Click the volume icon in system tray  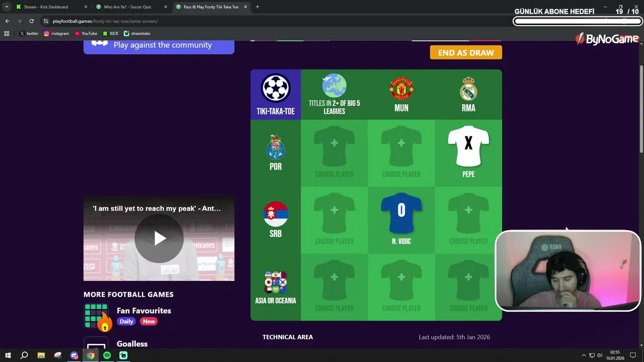click(600, 355)
